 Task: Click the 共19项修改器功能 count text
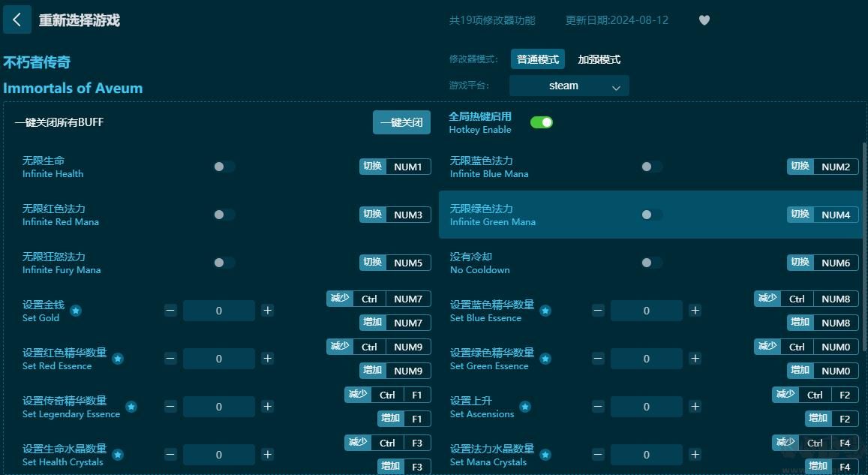492,20
